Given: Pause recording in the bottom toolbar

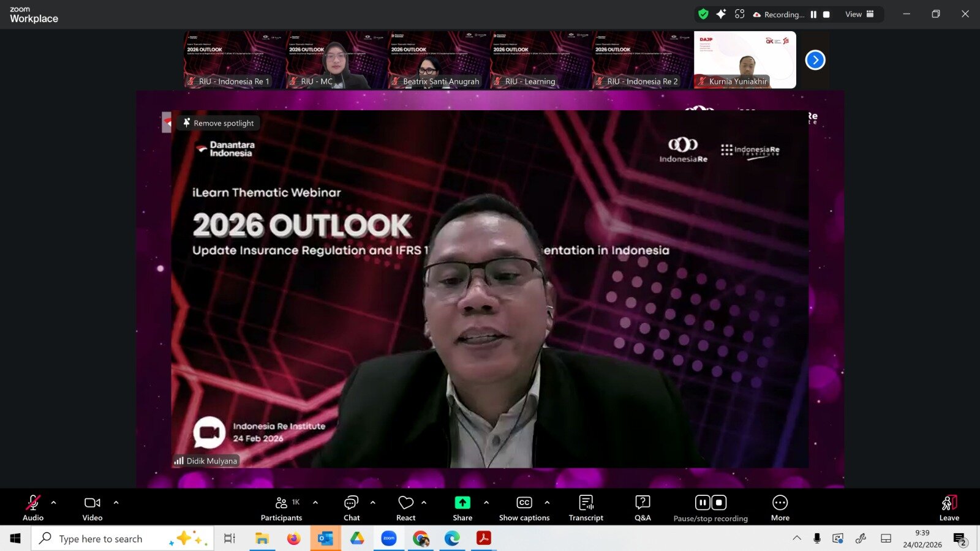Looking at the screenshot, I should tap(703, 503).
